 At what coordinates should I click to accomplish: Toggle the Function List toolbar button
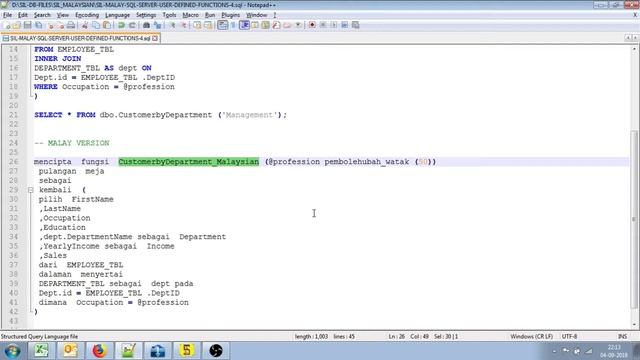(276, 25)
